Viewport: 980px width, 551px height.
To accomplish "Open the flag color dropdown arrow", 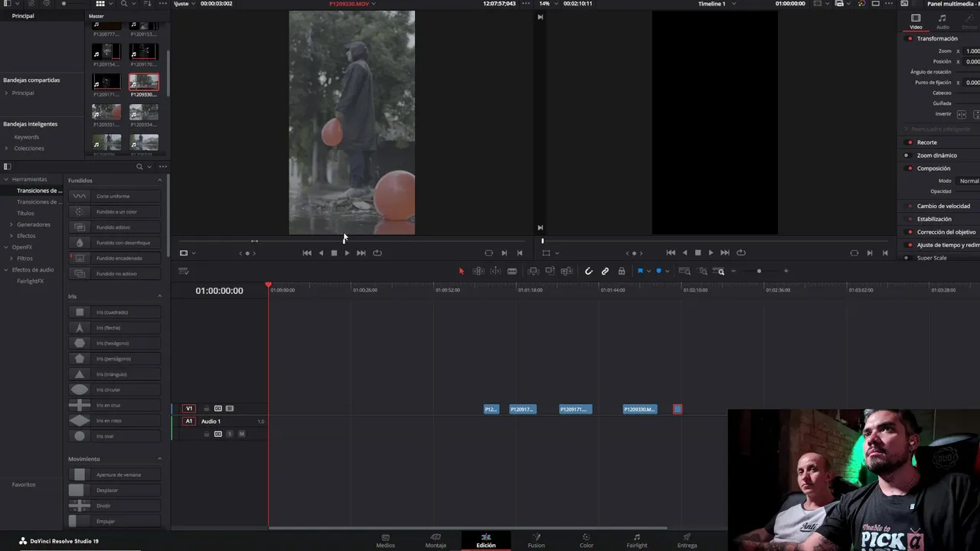I will (x=648, y=272).
